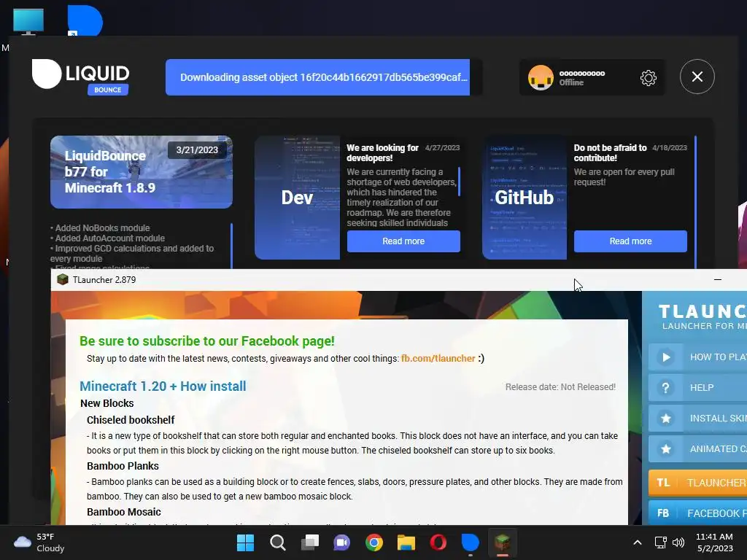Screen dimensions: 747x560
Task: Click the How To Play play icon
Action: click(666, 357)
